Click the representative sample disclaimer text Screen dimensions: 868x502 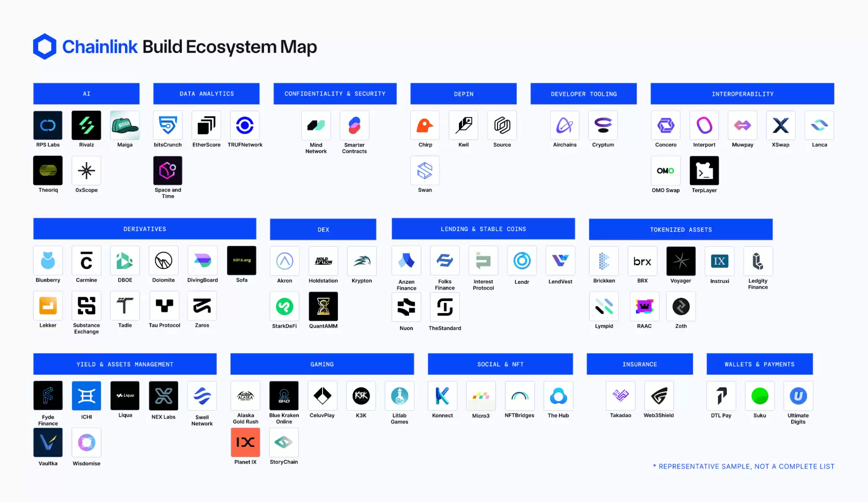click(743, 466)
